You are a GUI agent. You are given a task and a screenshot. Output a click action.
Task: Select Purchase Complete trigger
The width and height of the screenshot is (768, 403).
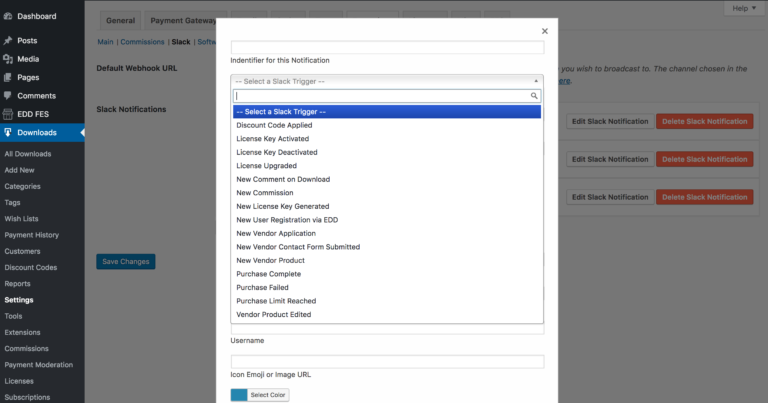387,274
